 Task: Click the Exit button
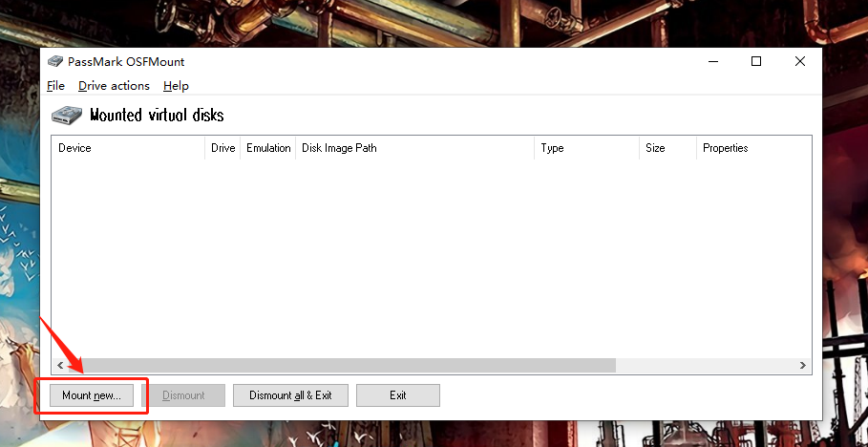coord(398,395)
